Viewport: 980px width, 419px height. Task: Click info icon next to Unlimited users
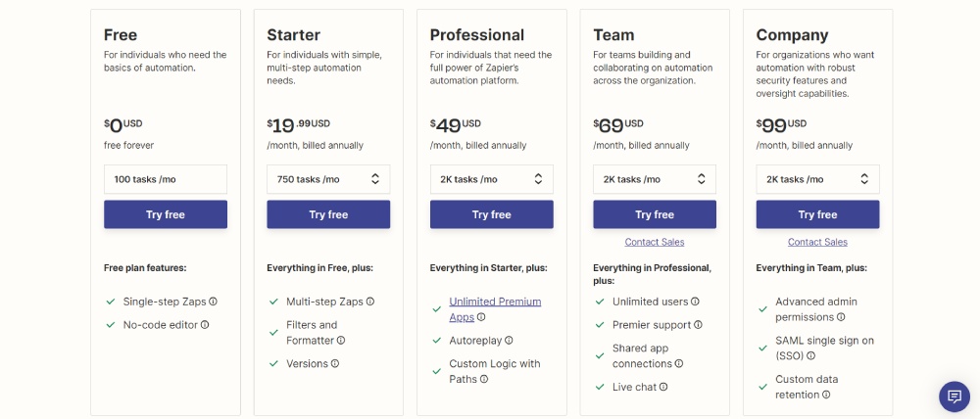point(695,302)
